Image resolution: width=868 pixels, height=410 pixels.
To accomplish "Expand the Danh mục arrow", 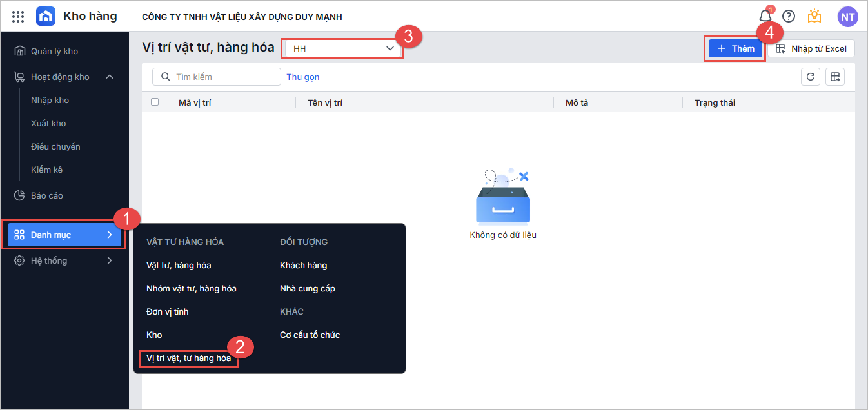I will click(109, 235).
